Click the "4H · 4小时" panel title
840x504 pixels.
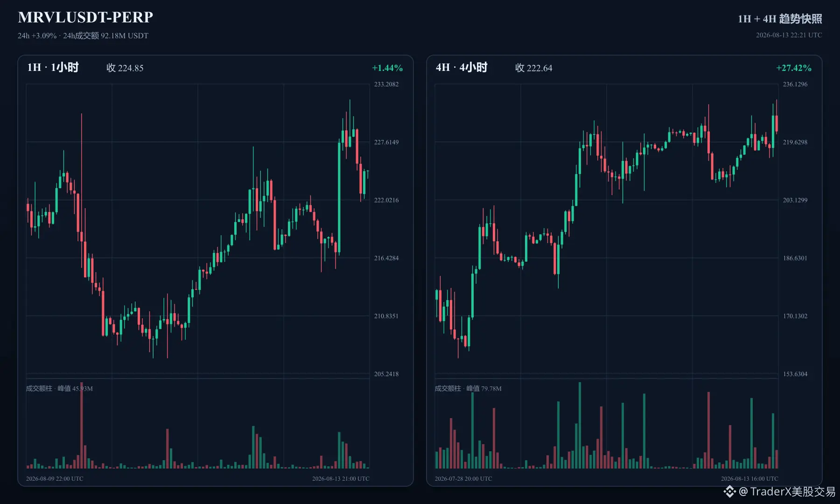(x=462, y=68)
